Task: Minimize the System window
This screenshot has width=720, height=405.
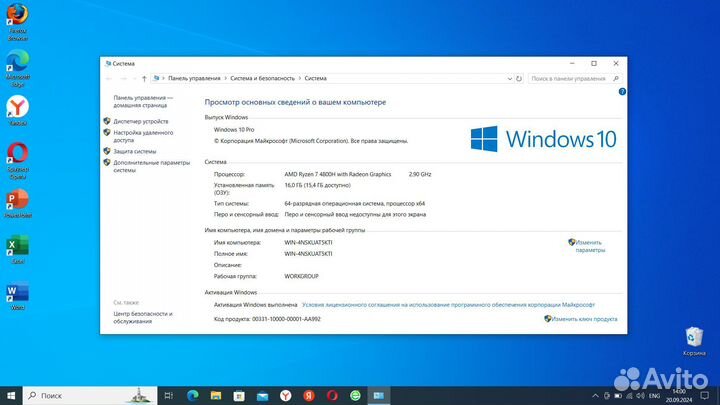Action: click(572, 63)
